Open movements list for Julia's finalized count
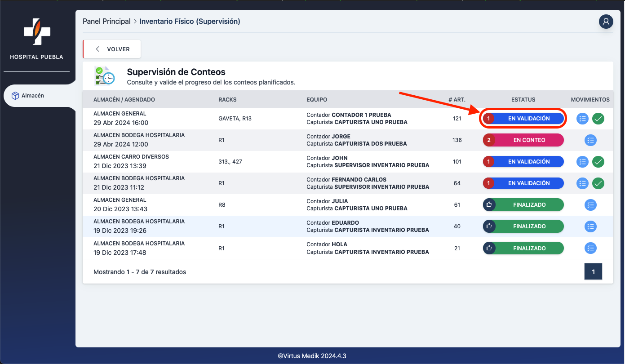 click(590, 205)
